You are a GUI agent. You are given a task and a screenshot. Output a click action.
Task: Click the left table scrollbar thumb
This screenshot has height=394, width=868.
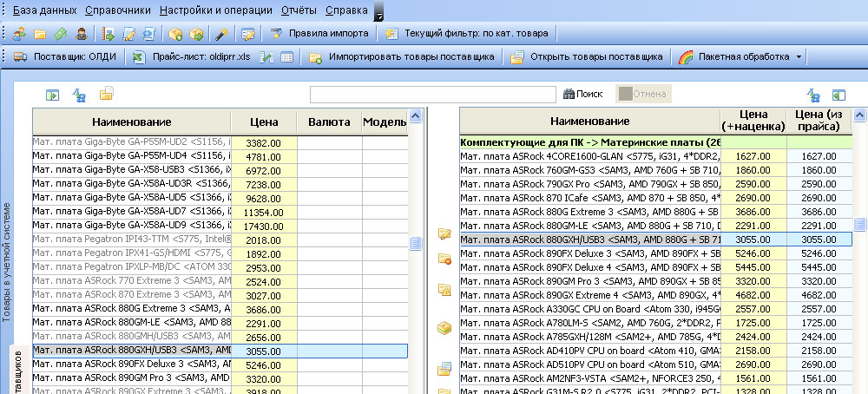416,244
